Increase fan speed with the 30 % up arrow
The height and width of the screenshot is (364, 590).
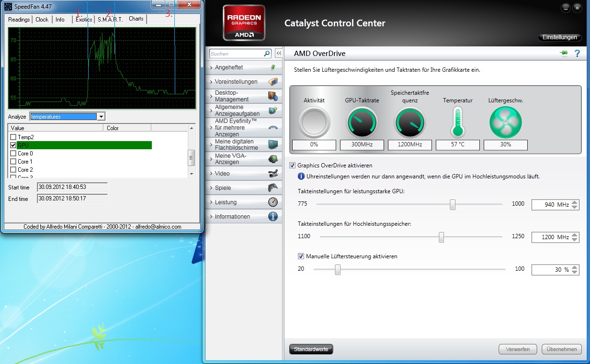pyautogui.click(x=575, y=267)
